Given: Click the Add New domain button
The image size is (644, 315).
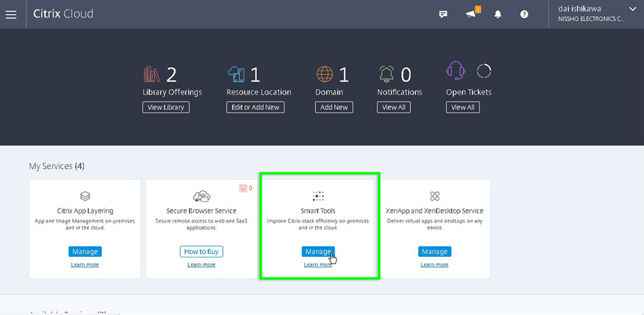Looking at the screenshot, I should coord(334,107).
